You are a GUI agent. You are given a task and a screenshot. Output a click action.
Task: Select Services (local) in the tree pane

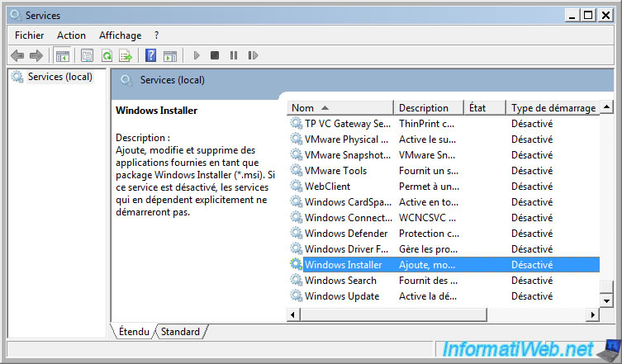tap(60, 77)
